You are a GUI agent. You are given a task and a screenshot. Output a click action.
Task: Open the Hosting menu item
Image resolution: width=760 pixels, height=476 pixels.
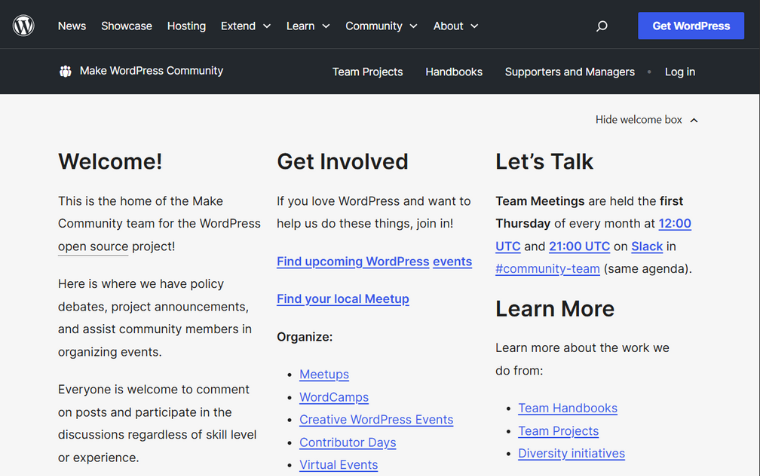pyautogui.click(x=187, y=26)
